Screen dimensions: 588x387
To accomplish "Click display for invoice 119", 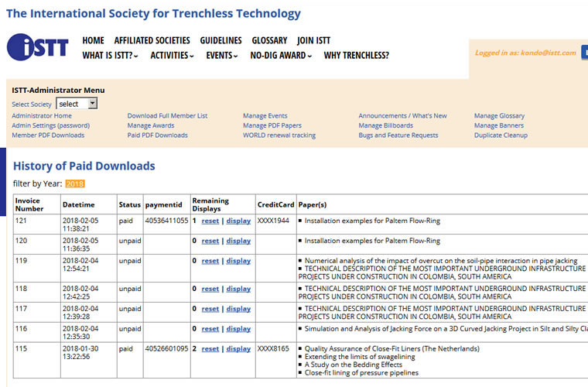I will [x=238, y=261].
